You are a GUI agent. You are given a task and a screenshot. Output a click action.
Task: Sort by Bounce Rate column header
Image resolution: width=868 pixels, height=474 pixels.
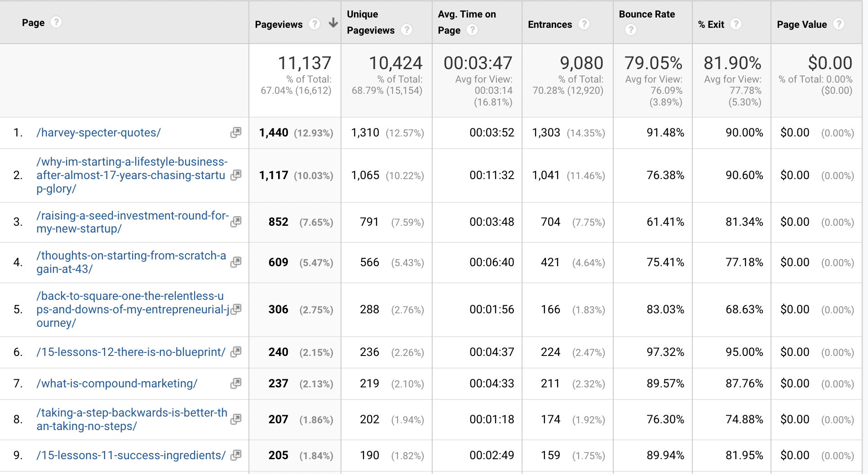[647, 14]
